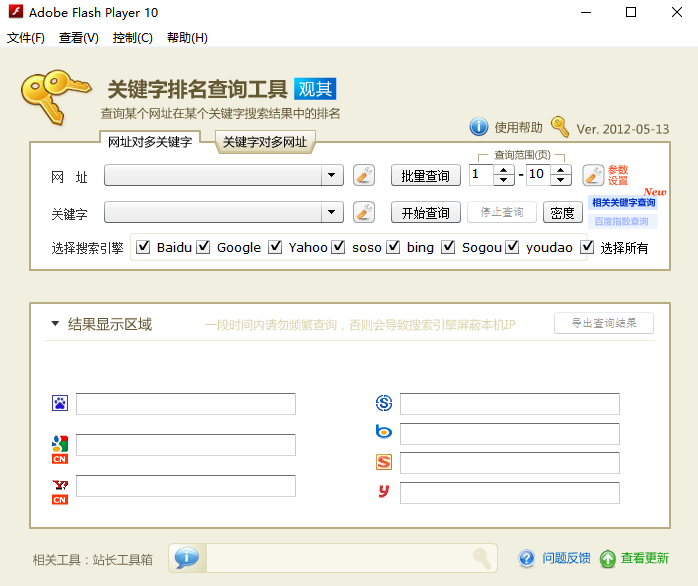Toggle the soso checkbox

pyautogui.click(x=338, y=246)
